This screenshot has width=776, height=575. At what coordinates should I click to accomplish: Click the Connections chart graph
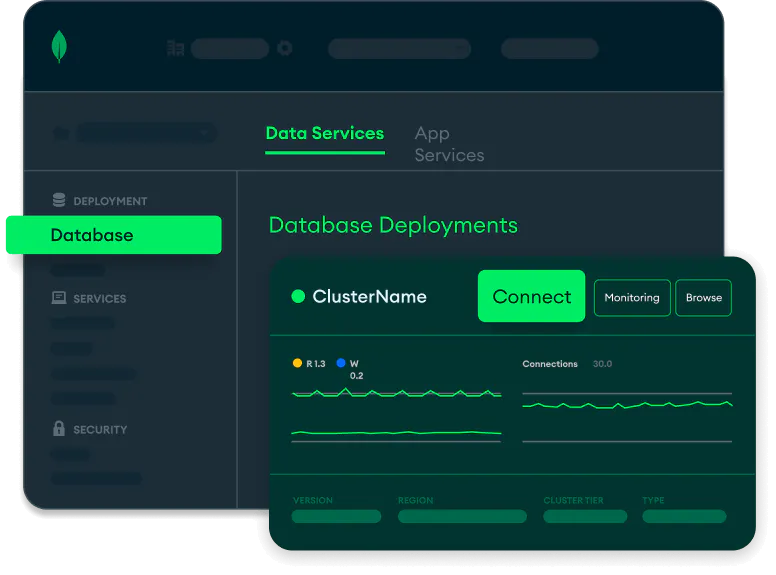[x=627, y=405]
